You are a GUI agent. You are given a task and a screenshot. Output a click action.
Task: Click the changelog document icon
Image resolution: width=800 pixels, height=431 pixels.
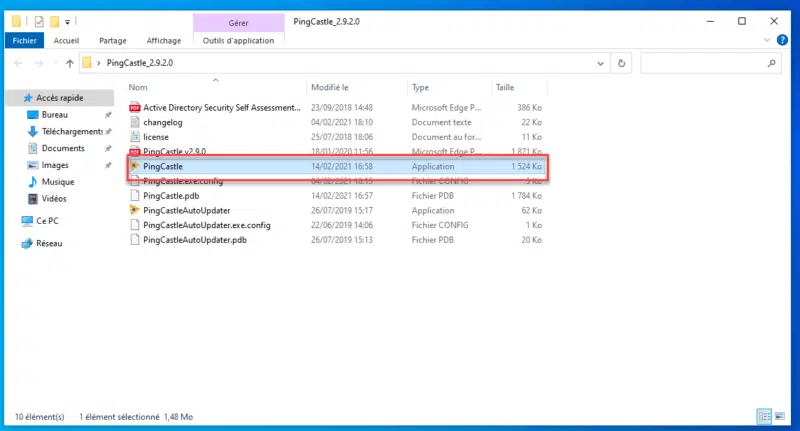tap(135, 122)
